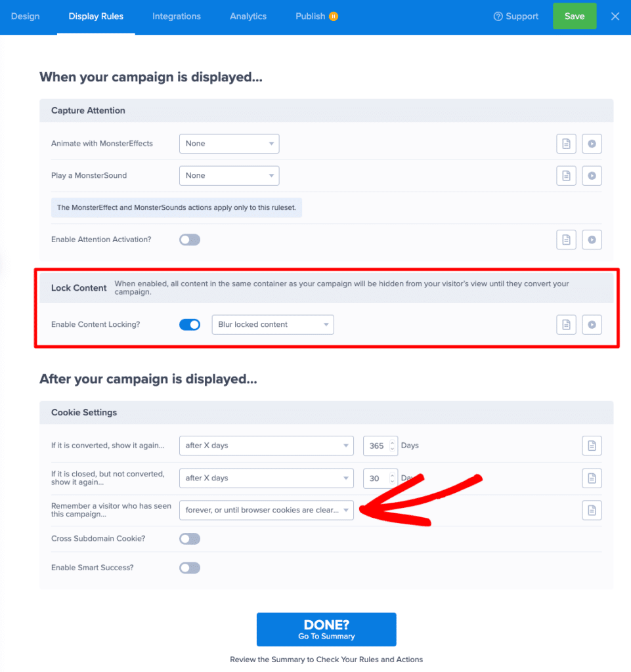Go to the Analytics tab

[x=248, y=16]
